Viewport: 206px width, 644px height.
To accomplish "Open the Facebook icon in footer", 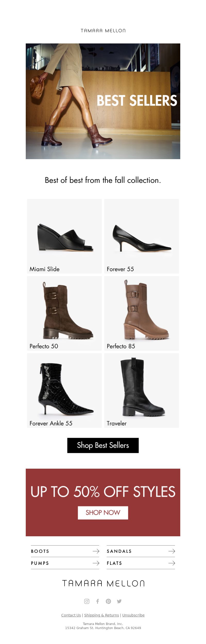I will [98, 601].
